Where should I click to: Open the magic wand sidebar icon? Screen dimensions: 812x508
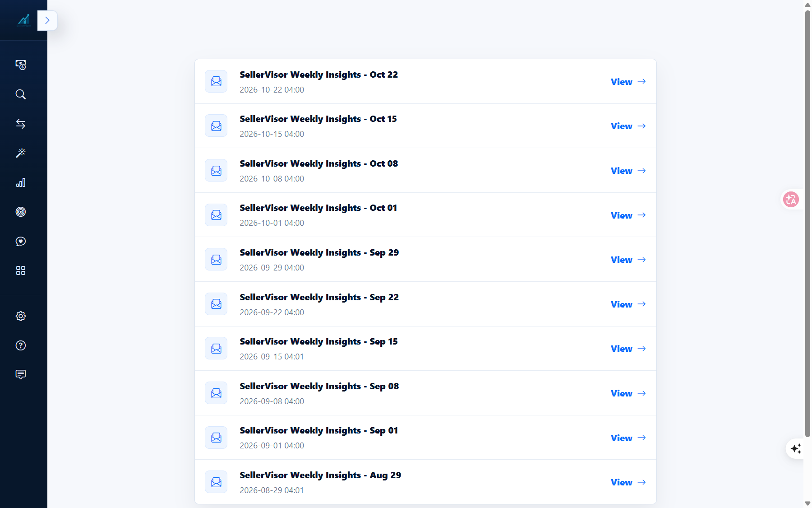(21, 153)
